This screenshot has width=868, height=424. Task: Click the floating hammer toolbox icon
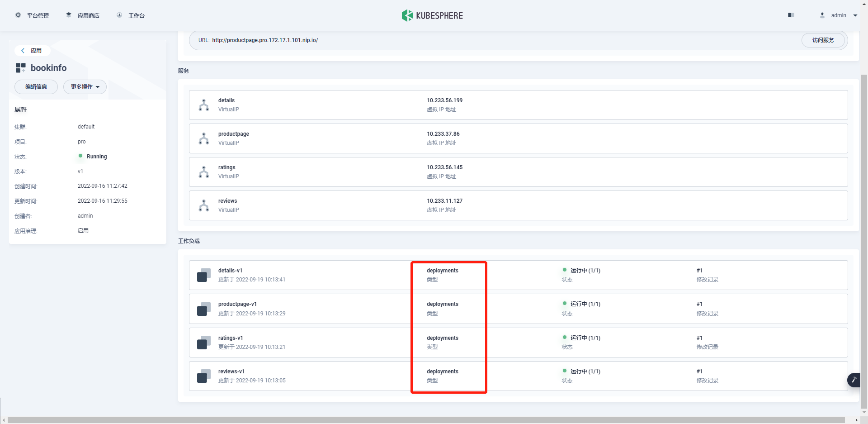click(854, 380)
